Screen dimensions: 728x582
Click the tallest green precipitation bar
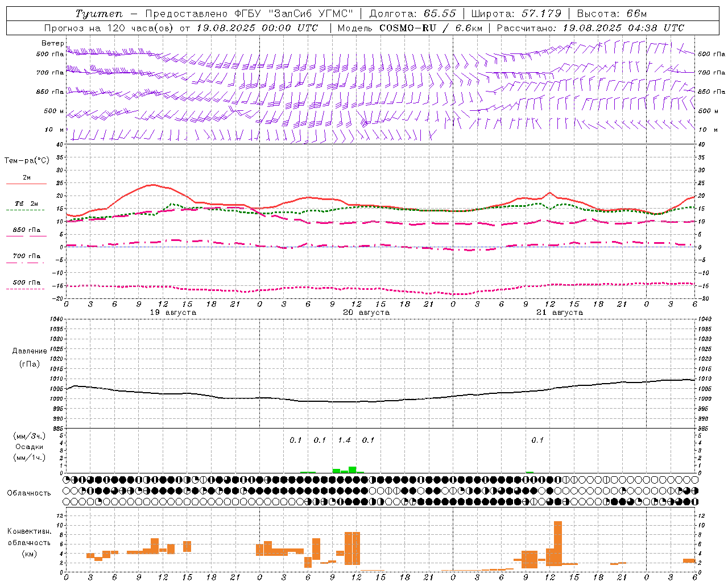353,469
